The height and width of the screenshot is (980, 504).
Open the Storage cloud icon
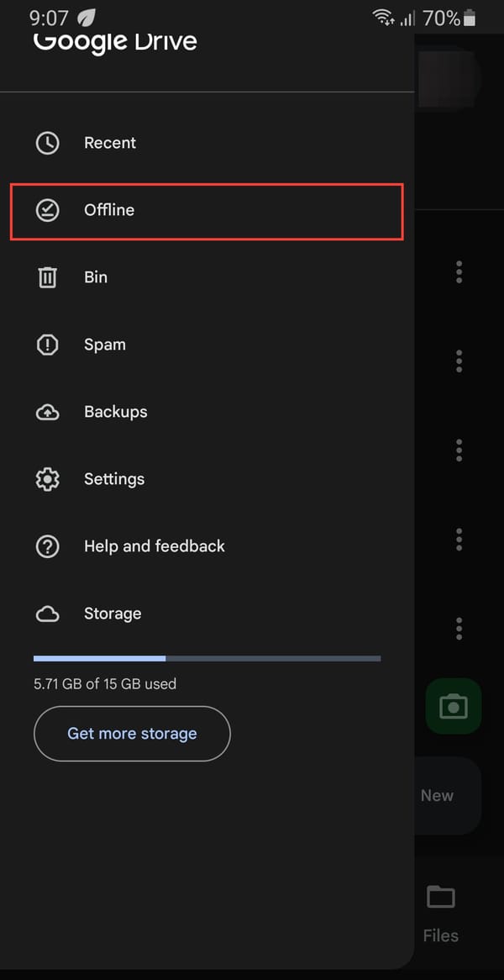tap(48, 614)
